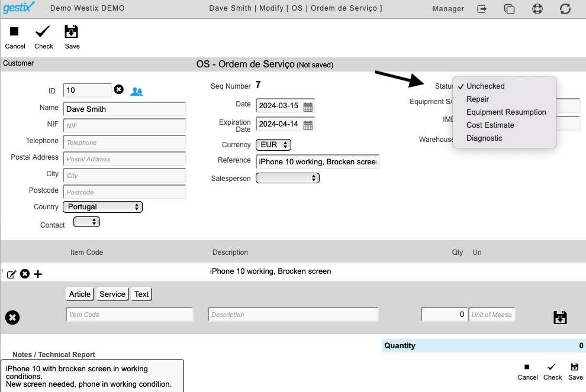Screen dimensions: 586x392
Task: Click Manager in the header
Action: pyautogui.click(x=448, y=9)
